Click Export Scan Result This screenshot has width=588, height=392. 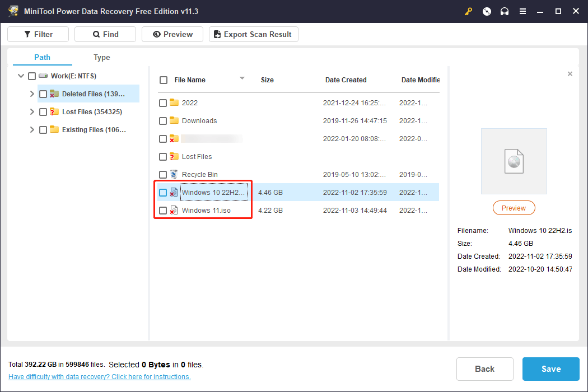254,34
